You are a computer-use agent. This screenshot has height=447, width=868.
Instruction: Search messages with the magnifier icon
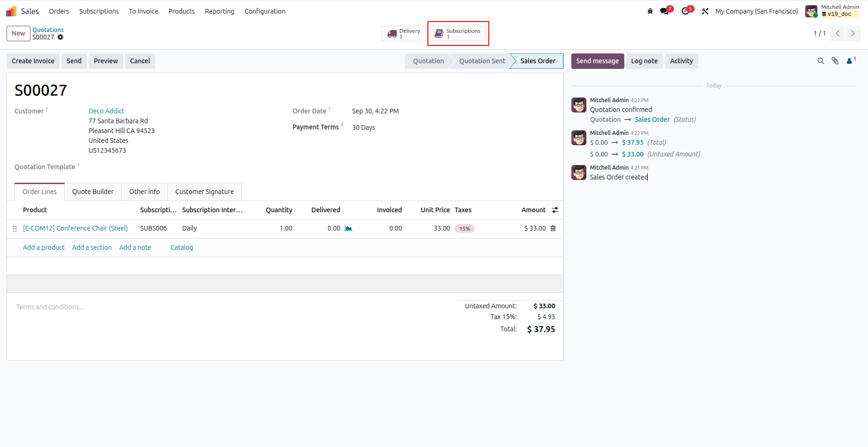coord(821,61)
